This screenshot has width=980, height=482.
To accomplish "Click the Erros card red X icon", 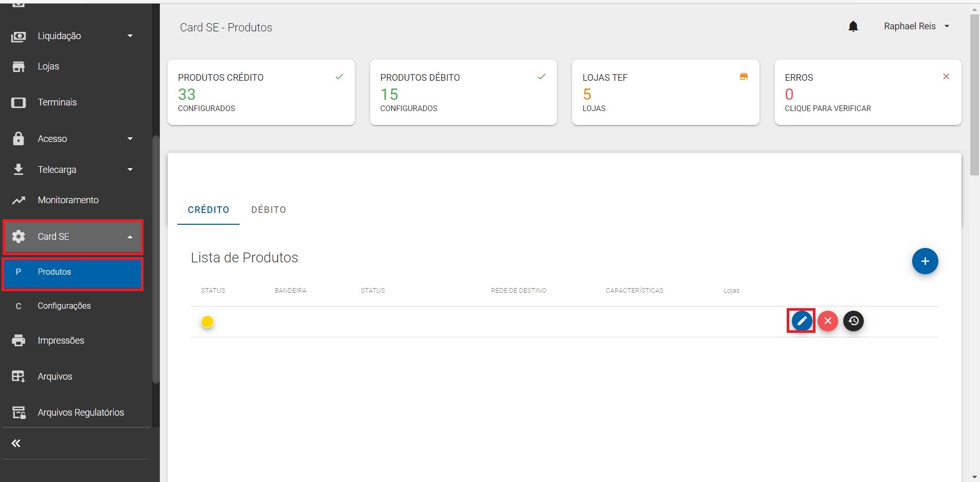I will pos(946,77).
